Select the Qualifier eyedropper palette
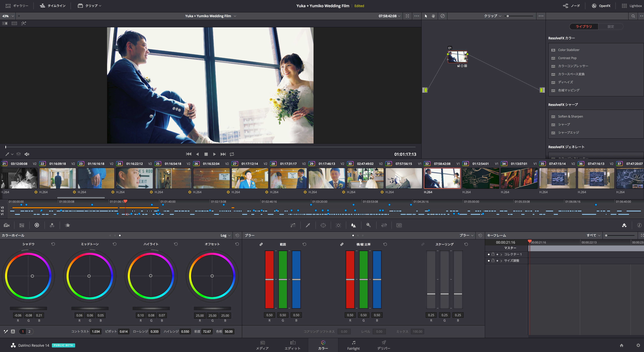This screenshot has width=644, height=352. pyautogui.click(x=308, y=225)
